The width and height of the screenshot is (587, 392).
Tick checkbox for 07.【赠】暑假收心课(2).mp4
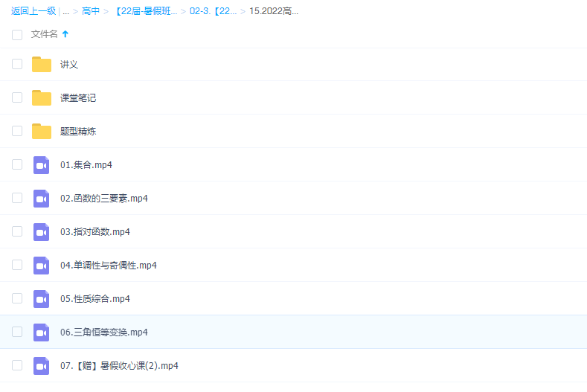point(17,366)
